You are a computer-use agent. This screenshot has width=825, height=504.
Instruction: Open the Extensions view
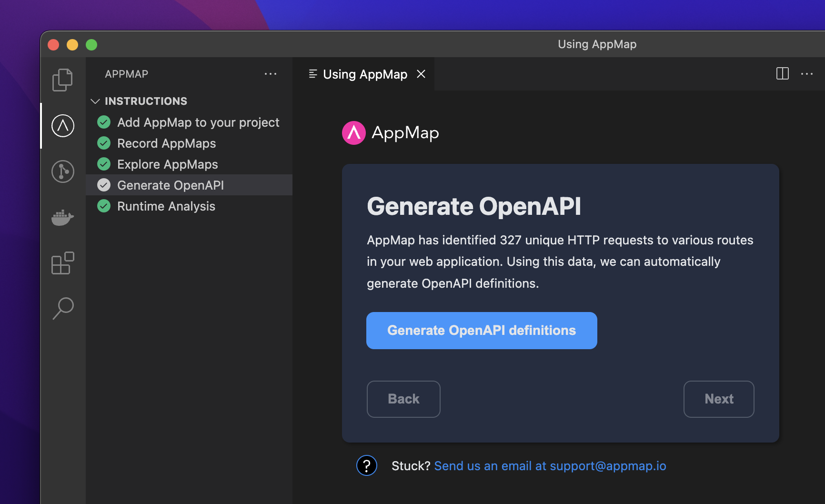[62, 263]
